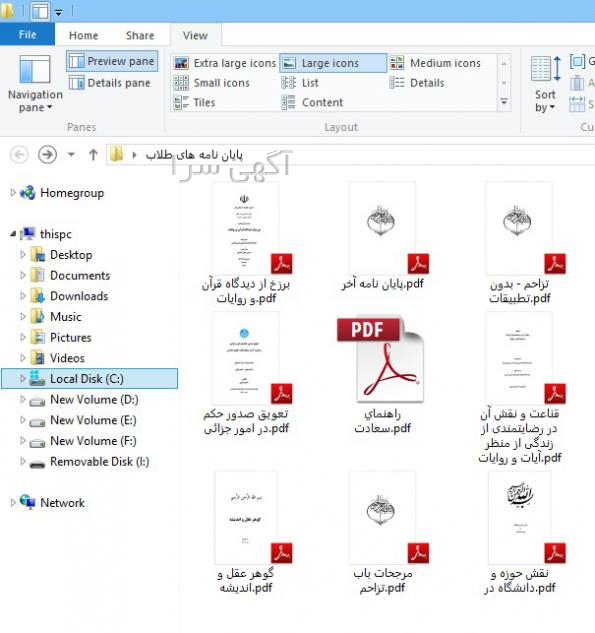
Task: Select Large icons layout
Action: pyautogui.click(x=333, y=63)
